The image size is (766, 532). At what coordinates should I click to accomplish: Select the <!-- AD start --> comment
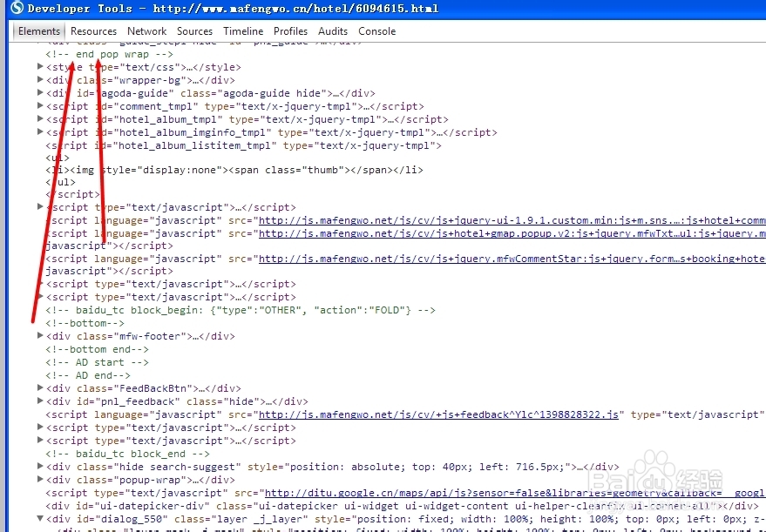[98, 362]
